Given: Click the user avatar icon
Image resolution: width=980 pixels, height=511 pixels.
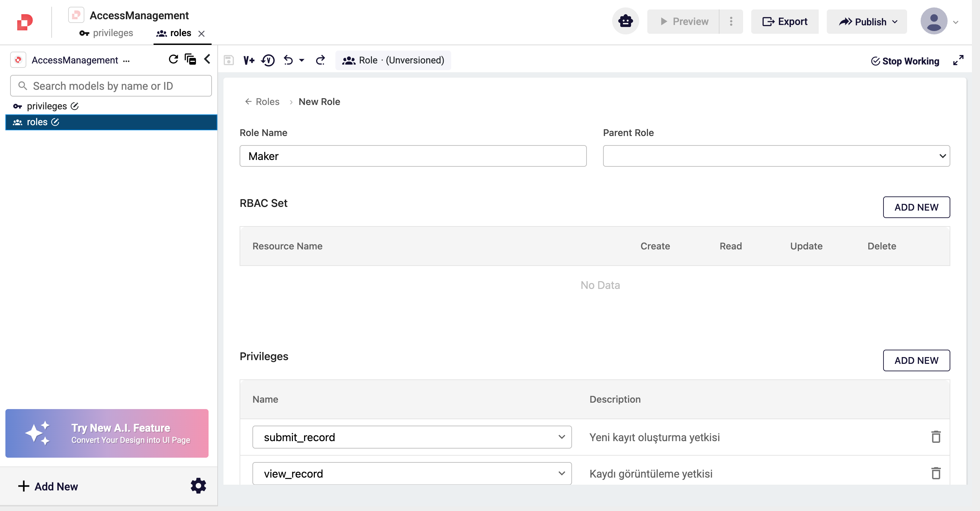Looking at the screenshot, I should [933, 21].
